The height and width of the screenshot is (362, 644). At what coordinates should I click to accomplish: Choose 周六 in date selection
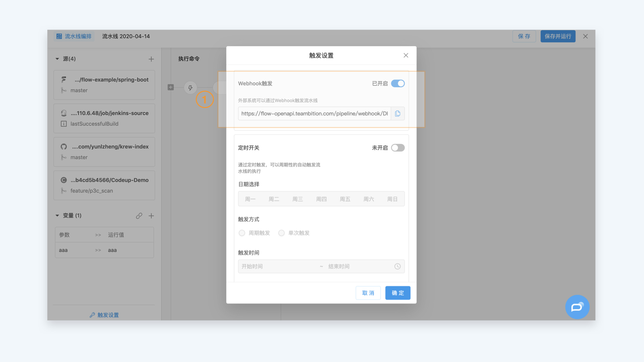pyautogui.click(x=369, y=199)
